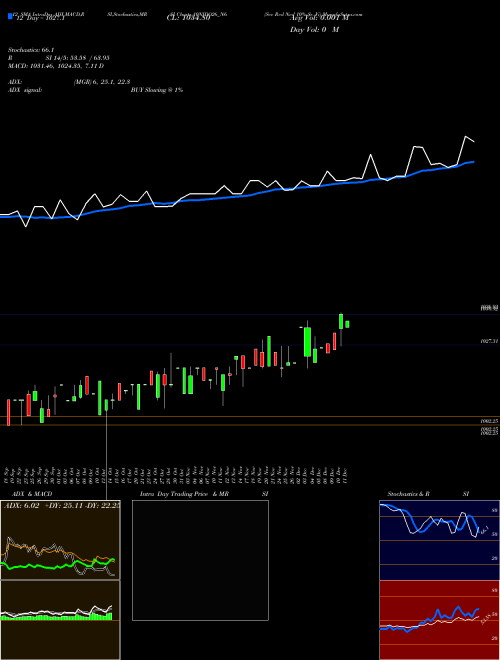Click the MACD histogram lower-left panel
The height and width of the screenshot is (660, 500).
point(60,620)
